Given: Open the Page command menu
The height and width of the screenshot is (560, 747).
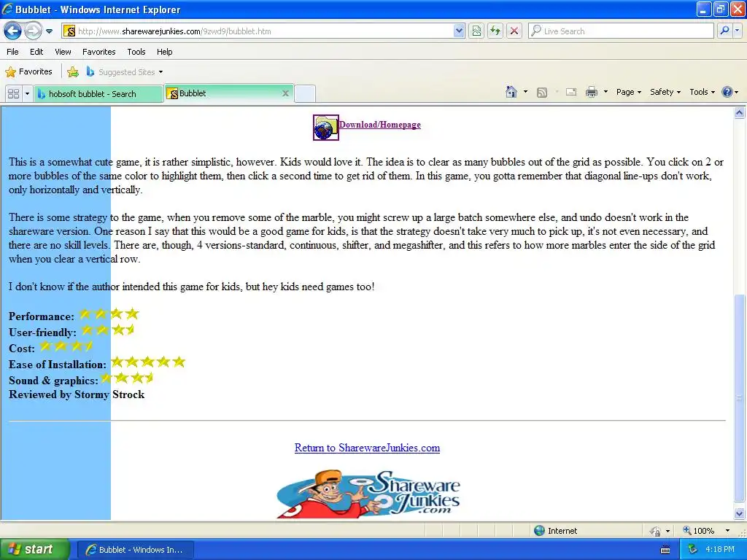Looking at the screenshot, I should pos(628,92).
